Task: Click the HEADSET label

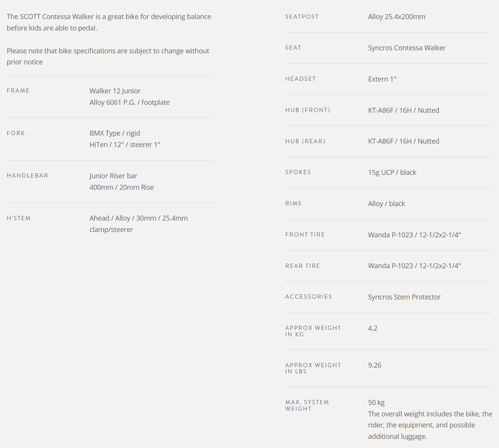Action: click(301, 79)
